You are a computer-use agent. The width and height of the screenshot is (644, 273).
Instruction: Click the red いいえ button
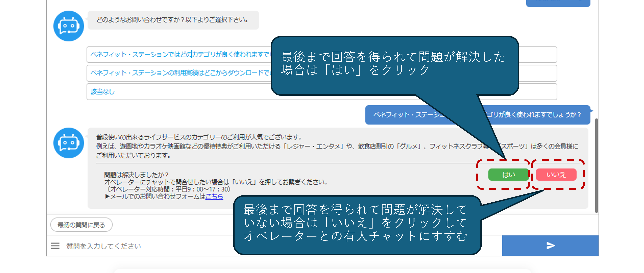(556, 175)
